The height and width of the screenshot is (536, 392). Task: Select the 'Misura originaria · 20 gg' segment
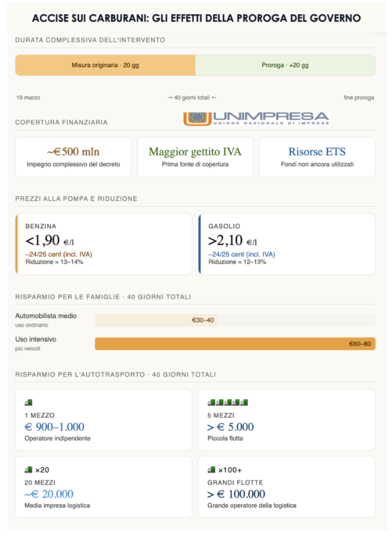pos(105,65)
